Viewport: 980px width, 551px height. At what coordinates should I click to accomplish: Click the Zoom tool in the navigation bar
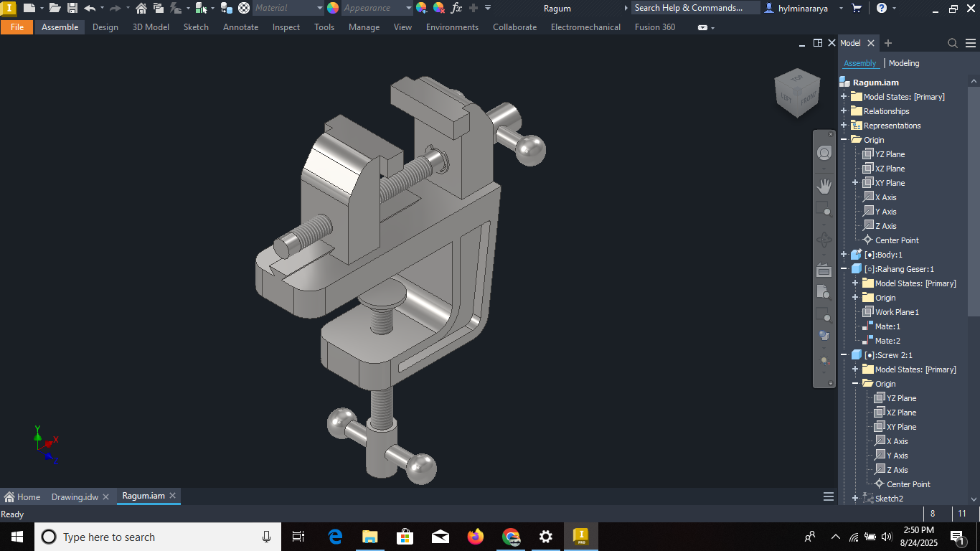click(x=824, y=209)
